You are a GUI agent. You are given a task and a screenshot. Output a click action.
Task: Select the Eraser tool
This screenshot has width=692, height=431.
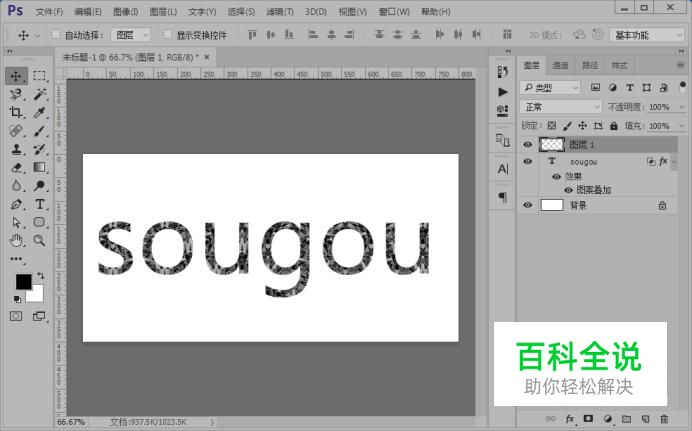click(16, 168)
